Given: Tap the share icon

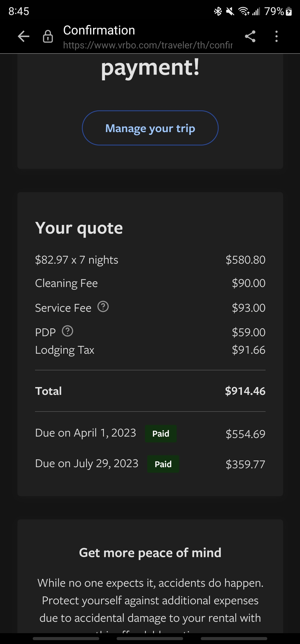Looking at the screenshot, I should (250, 36).
